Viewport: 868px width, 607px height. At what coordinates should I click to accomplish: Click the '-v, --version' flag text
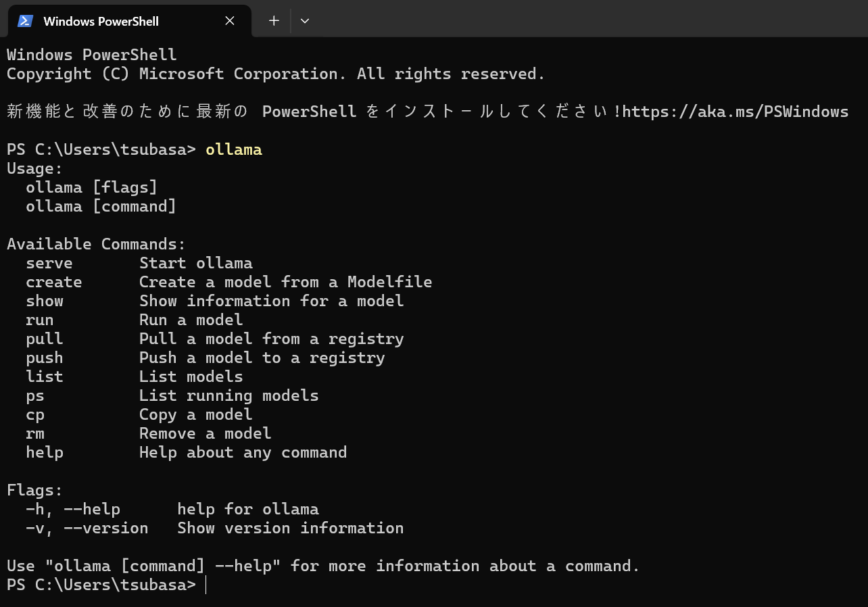(87, 528)
